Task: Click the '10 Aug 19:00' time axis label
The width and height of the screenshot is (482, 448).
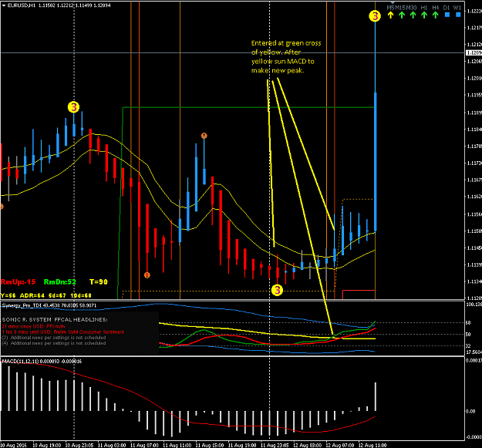Action: tap(47, 445)
